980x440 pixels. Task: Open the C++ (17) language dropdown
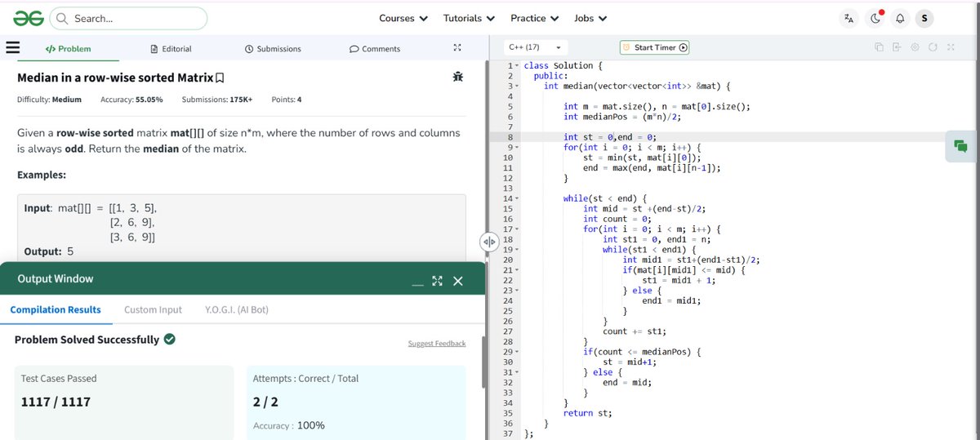535,47
